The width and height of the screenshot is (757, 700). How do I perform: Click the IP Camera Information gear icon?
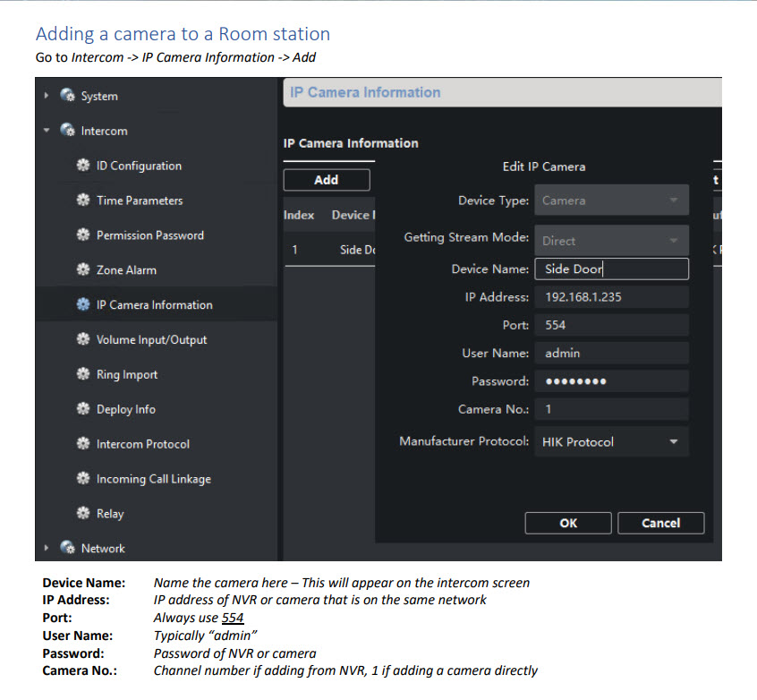83,304
